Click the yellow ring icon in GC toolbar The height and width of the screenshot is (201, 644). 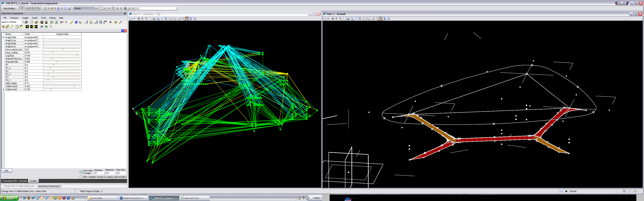[22, 27]
